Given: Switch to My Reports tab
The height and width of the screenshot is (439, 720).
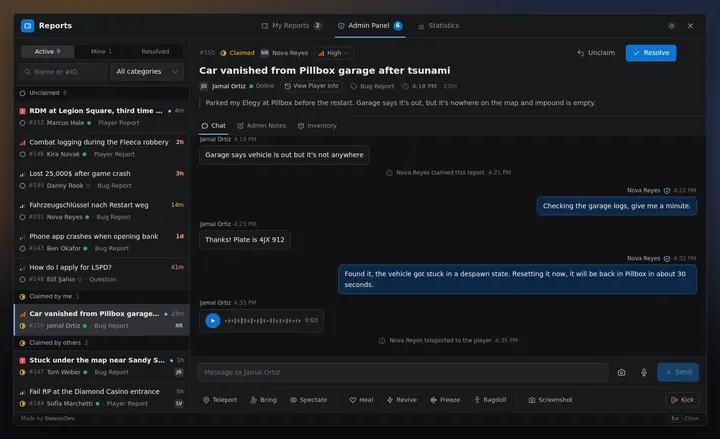Looking at the screenshot, I should click(x=291, y=26).
